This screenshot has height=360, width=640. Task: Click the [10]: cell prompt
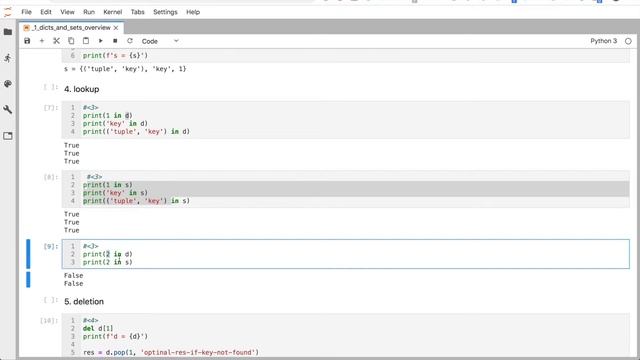pyautogui.click(x=49, y=321)
